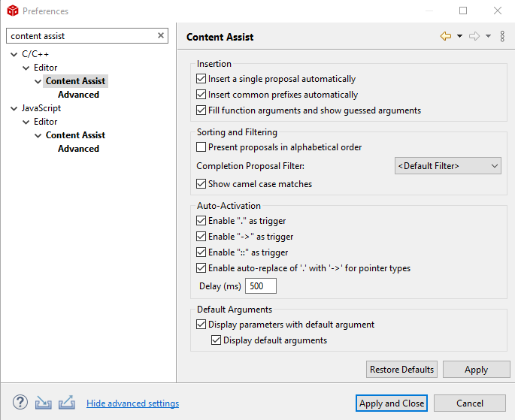Click the Delay (ms) input field
This screenshot has width=515, height=420.
261,286
